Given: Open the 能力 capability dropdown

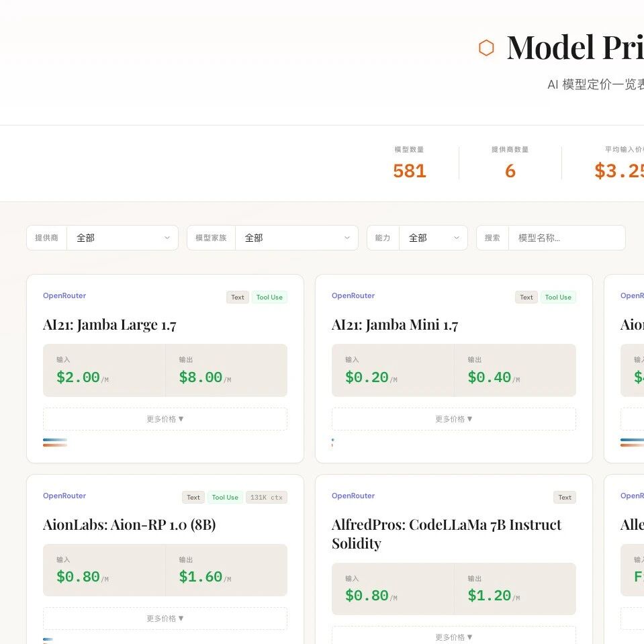Looking at the screenshot, I should [x=433, y=238].
